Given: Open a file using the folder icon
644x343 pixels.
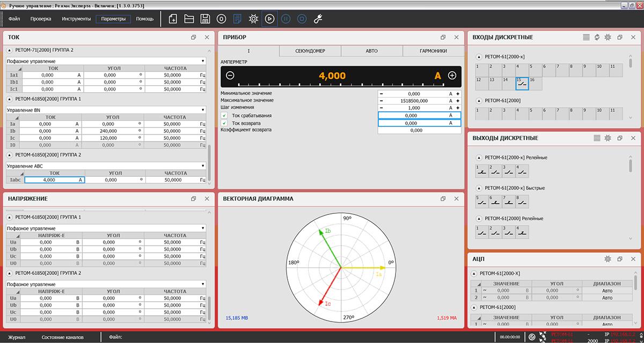Looking at the screenshot, I should tap(189, 19).
